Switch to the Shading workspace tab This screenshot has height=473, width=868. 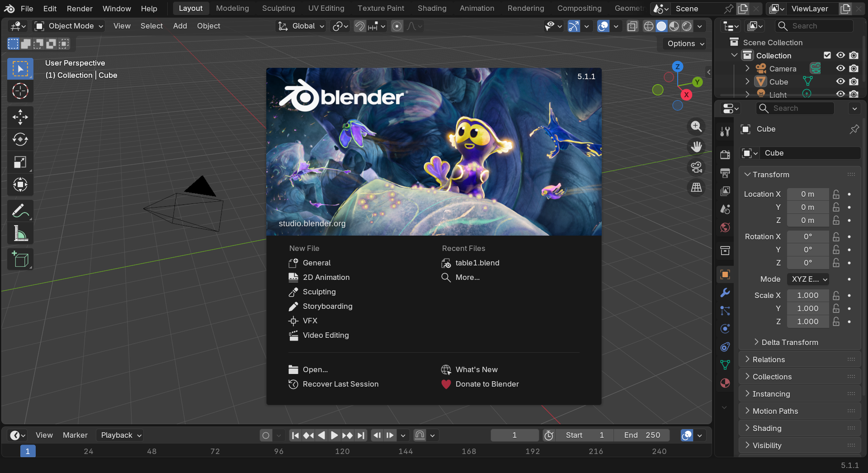pyautogui.click(x=432, y=9)
